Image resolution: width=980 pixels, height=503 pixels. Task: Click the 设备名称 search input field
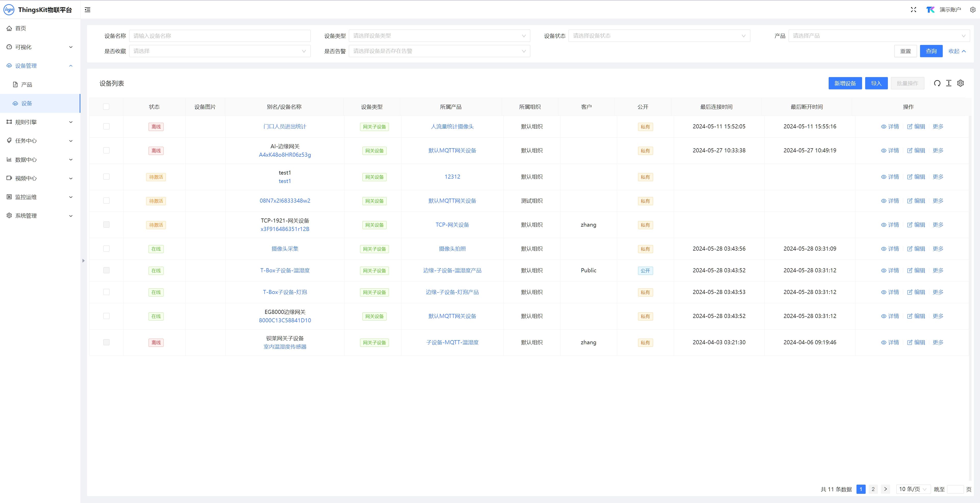click(x=219, y=36)
